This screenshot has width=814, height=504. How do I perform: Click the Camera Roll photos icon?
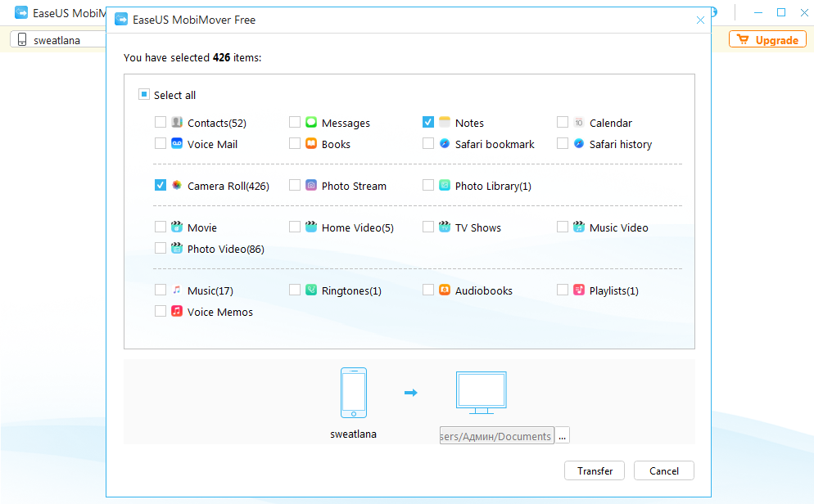click(177, 186)
